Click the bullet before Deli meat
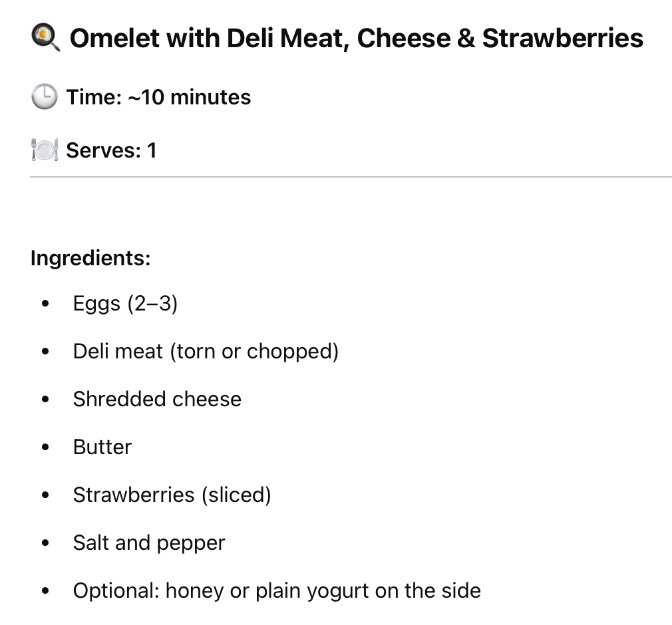The image size is (672, 625). [45, 352]
